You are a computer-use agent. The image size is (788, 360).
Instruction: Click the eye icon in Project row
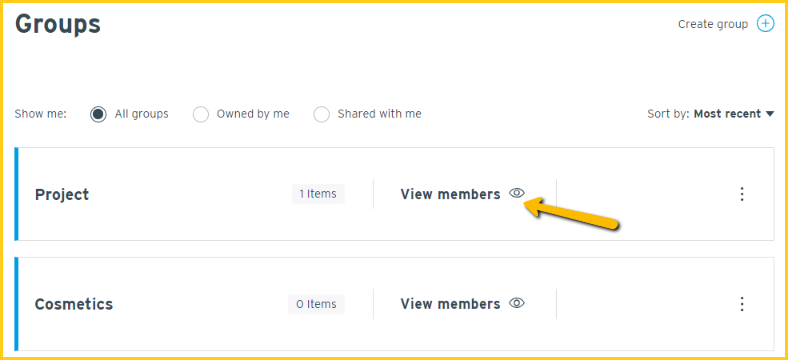[517, 193]
